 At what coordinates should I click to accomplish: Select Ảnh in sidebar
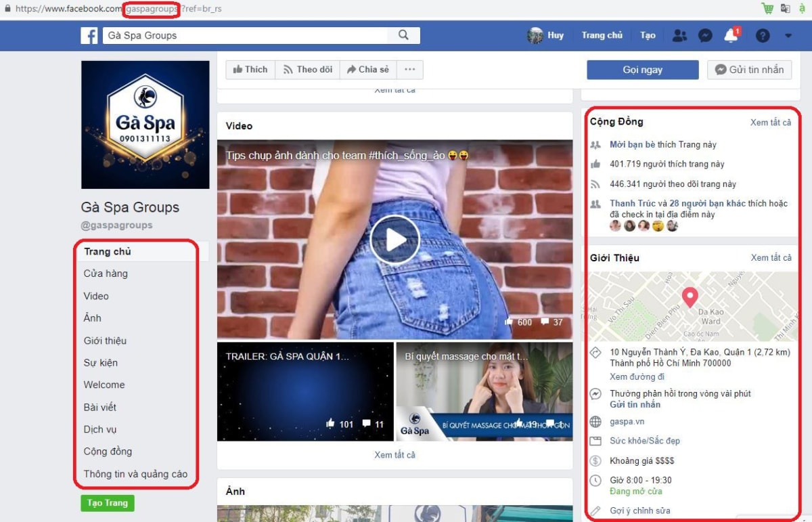pos(93,318)
